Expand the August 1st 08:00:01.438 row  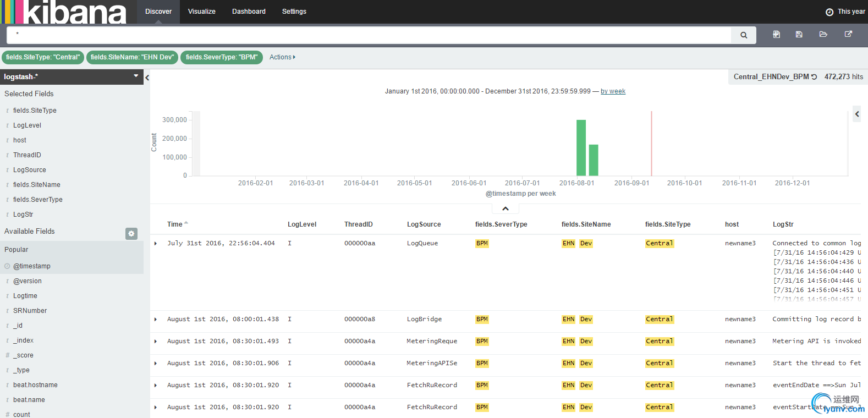(156, 319)
